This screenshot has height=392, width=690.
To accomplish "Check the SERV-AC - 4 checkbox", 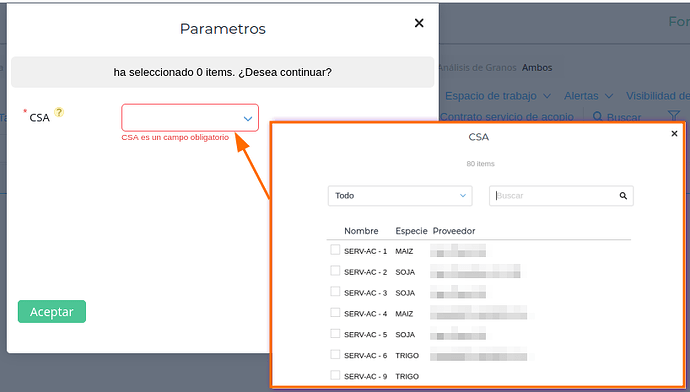I will [x=335, y=312].
